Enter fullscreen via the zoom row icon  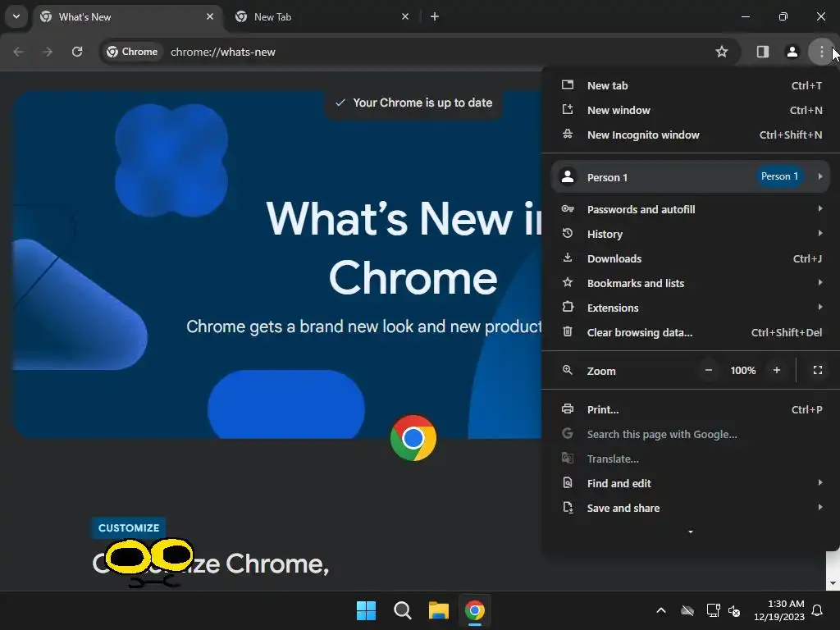[x=818, y=370]
